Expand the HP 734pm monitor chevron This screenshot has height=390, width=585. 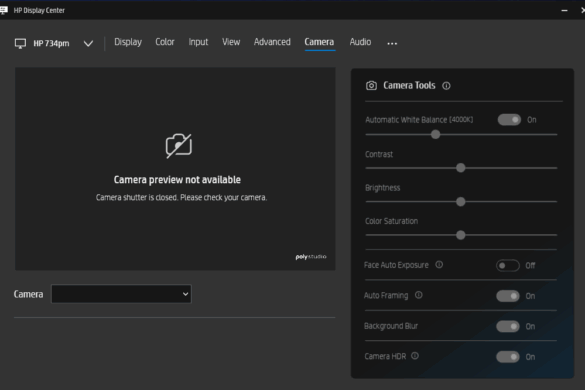[x=88, y=44]
